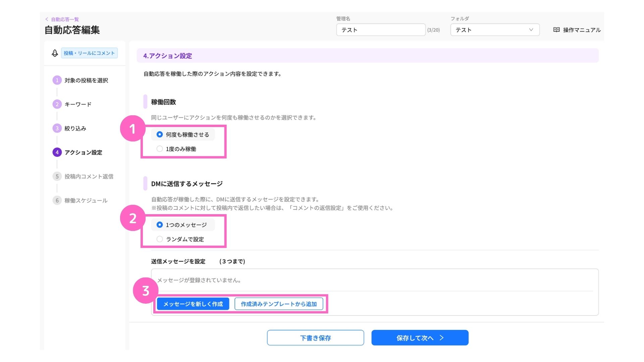The height and width of the screenshot is (362, 644).
Task: Click the 投稿・リールにコメント tag
Action: click(x=89, y=53)
